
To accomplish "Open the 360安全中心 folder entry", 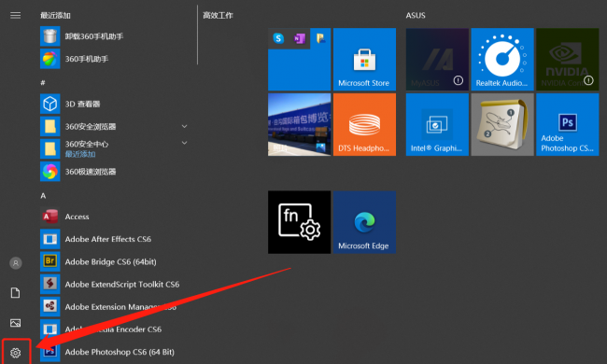I will pyautogui.click(x=113, y=148).
